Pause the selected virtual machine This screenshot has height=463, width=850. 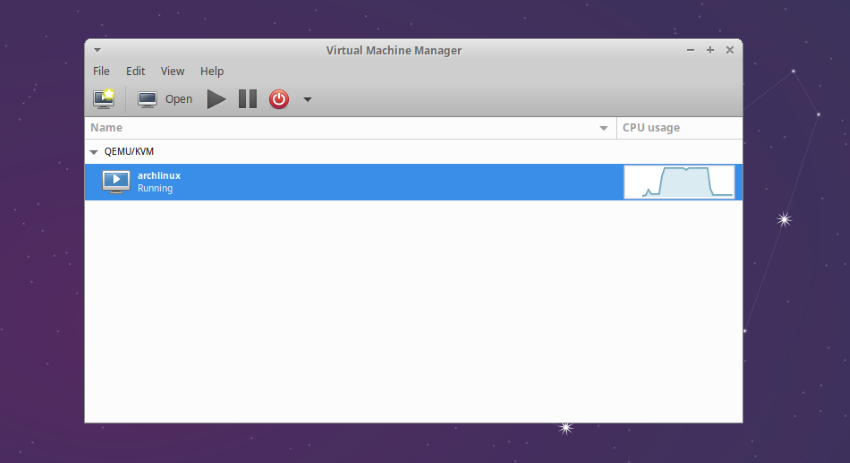coord(247,99)
